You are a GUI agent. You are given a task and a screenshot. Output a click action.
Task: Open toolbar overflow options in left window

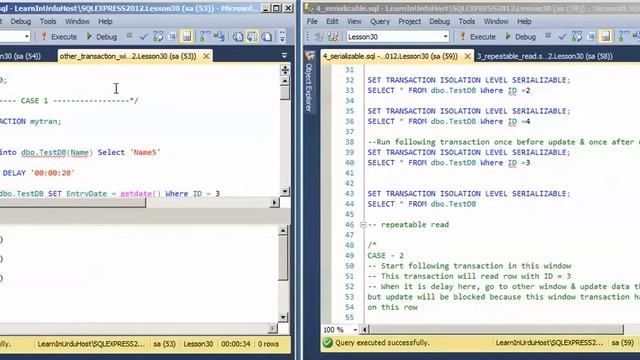[x=282, y=37]
